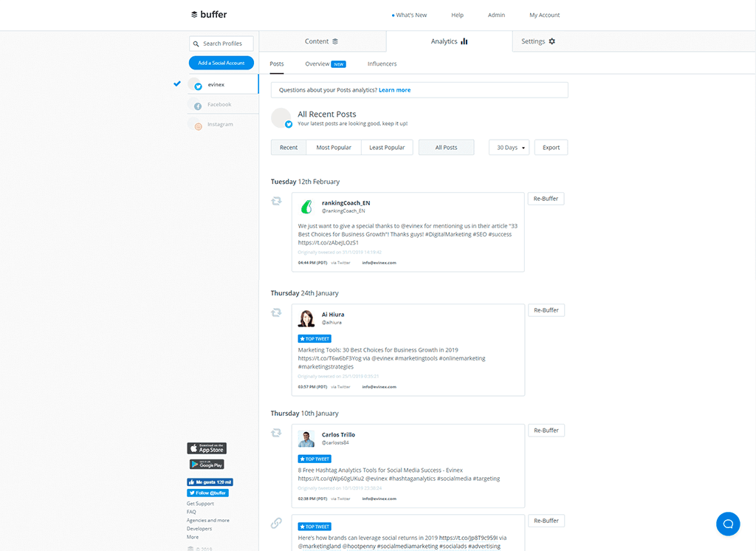Image resolution: width=756 pixels, height=551 pixels.
Task: Open the Overview sub-tab
Action: 317,64
